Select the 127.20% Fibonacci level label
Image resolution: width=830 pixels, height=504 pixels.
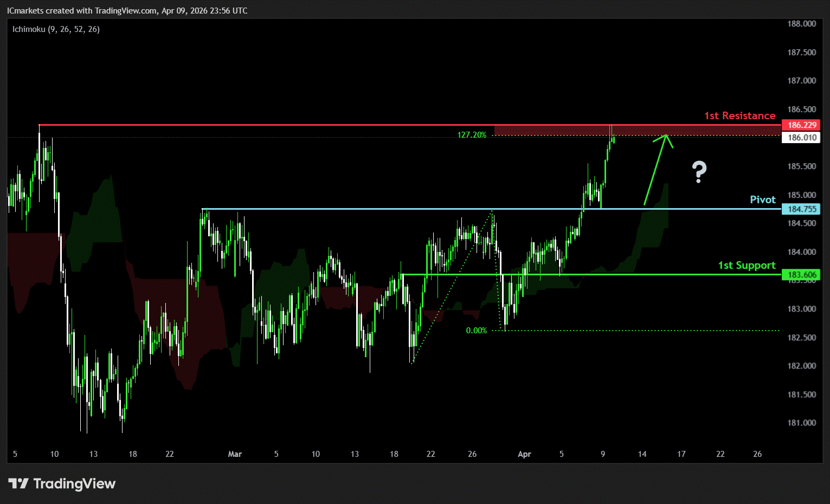pos(472,135)
